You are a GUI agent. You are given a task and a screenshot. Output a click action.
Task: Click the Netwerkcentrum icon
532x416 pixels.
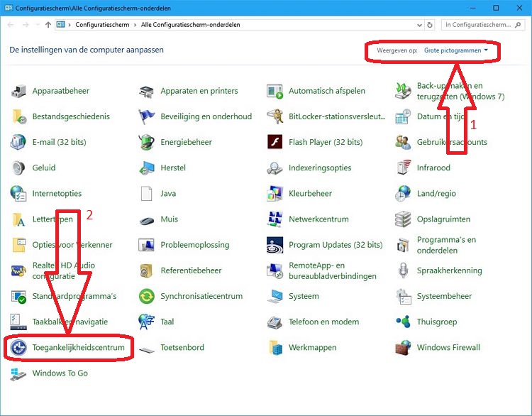(x=275, y=219)
